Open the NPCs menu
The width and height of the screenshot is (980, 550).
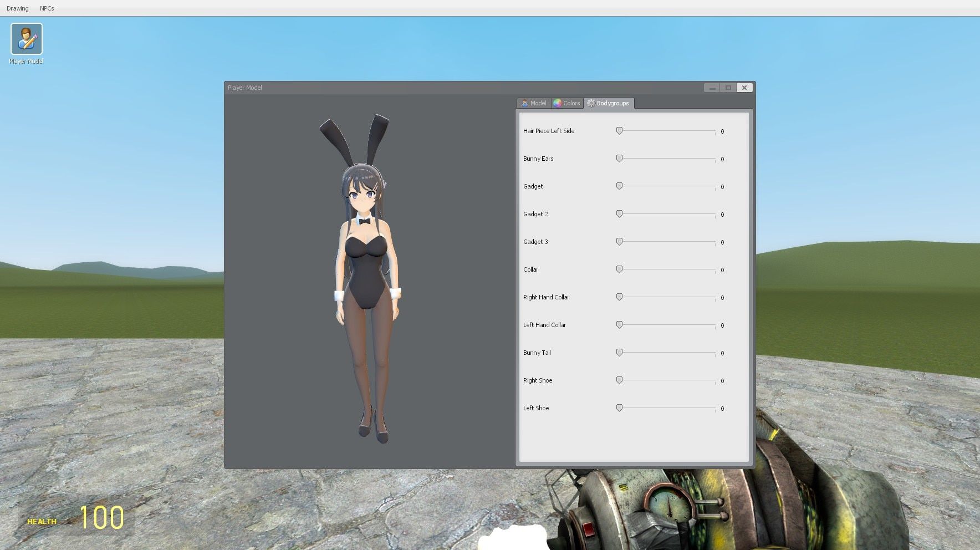(47, 8)
